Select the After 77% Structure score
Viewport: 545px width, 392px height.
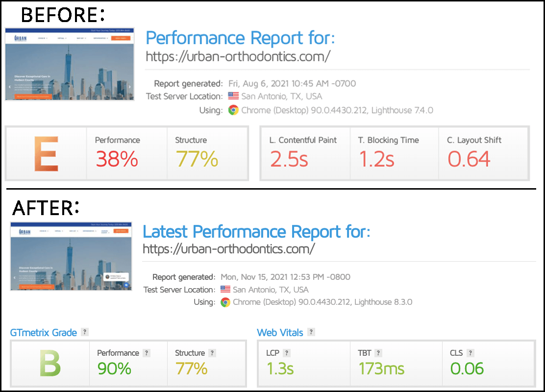tap(192, 368)
